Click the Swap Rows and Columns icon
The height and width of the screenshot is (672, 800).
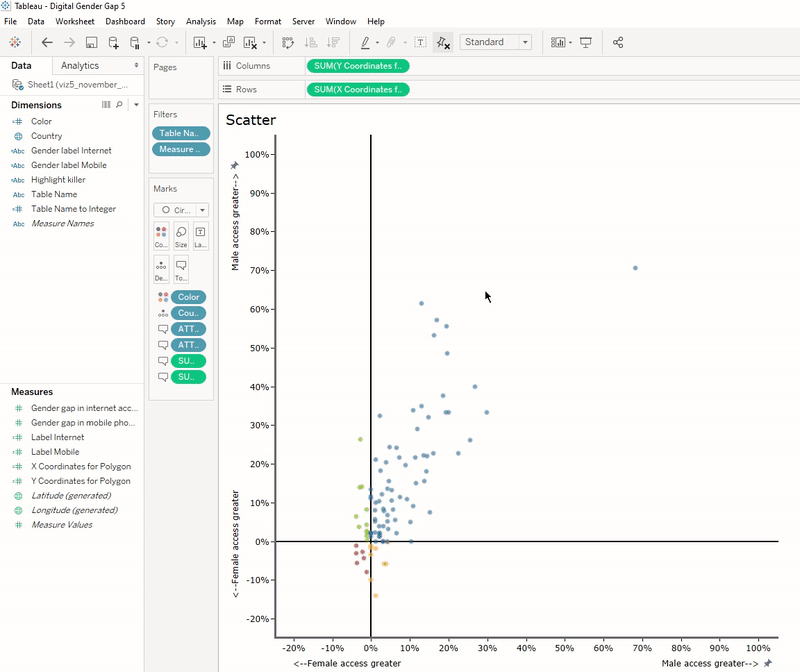[288, 42]
